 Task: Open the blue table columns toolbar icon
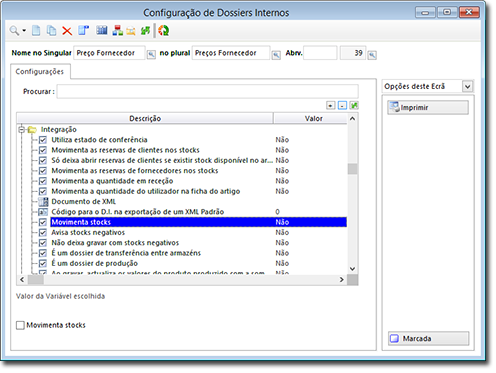[102, 31]
